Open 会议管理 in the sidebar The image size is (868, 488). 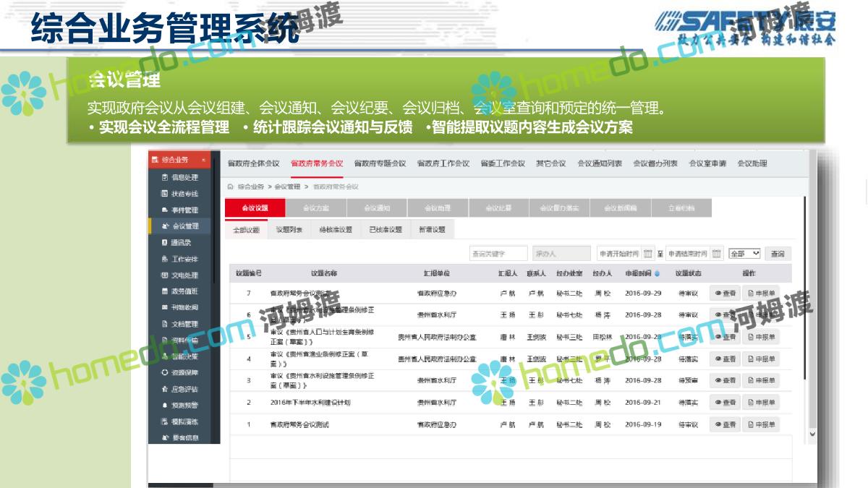(184, 226)
